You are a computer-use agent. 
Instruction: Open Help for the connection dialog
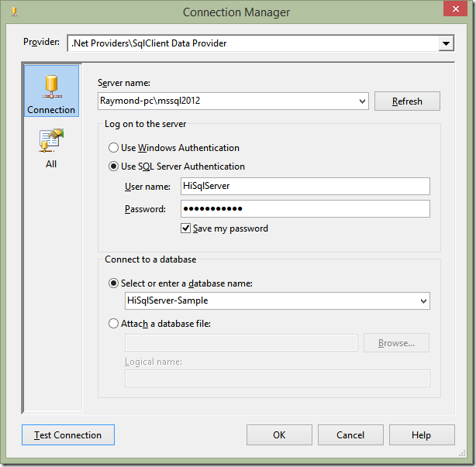pos(421,435)
